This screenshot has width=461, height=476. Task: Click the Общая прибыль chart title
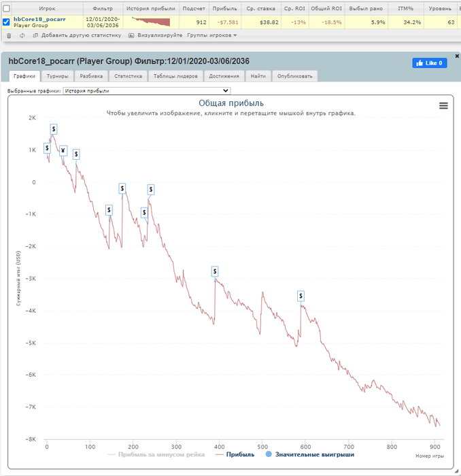pos(231,103)
